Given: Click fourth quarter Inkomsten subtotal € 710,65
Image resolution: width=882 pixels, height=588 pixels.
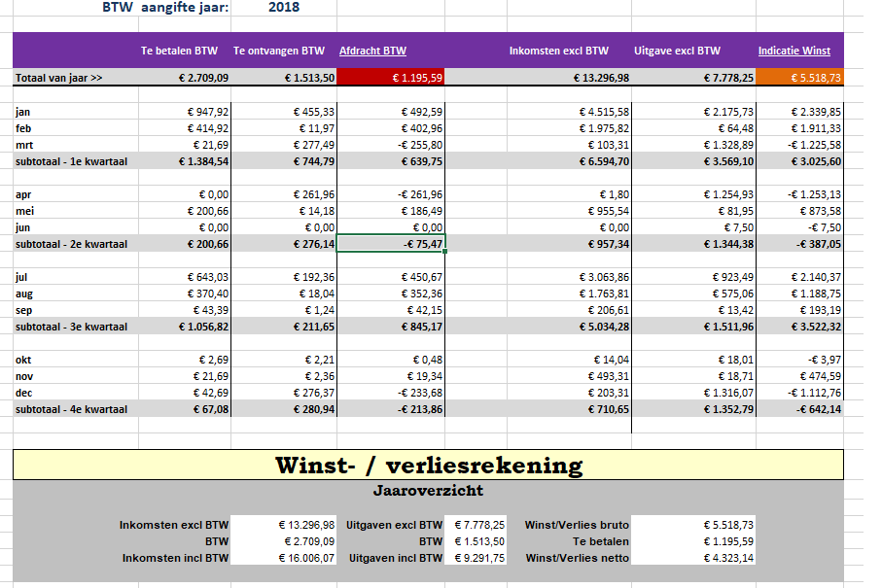Looking at the screenshot, I should point(609,409).
